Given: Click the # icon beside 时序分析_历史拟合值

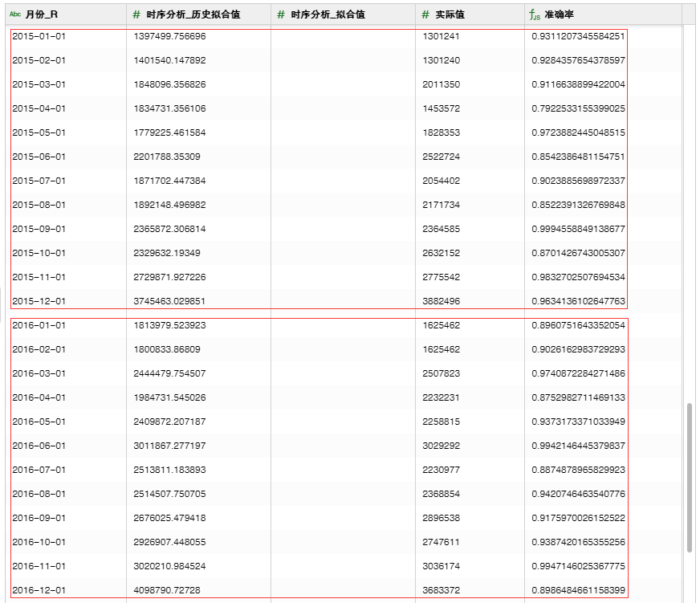Looking at the screenshot, I should [136, 14].
